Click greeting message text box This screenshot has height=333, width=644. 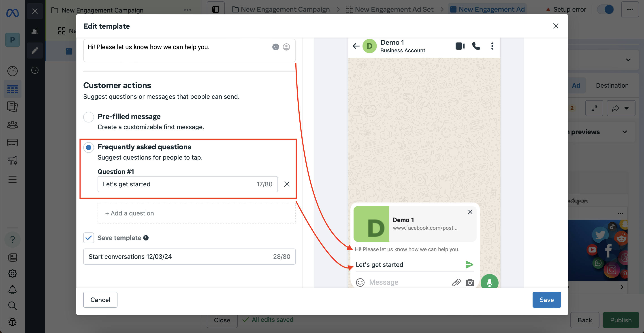coord(189,51)
